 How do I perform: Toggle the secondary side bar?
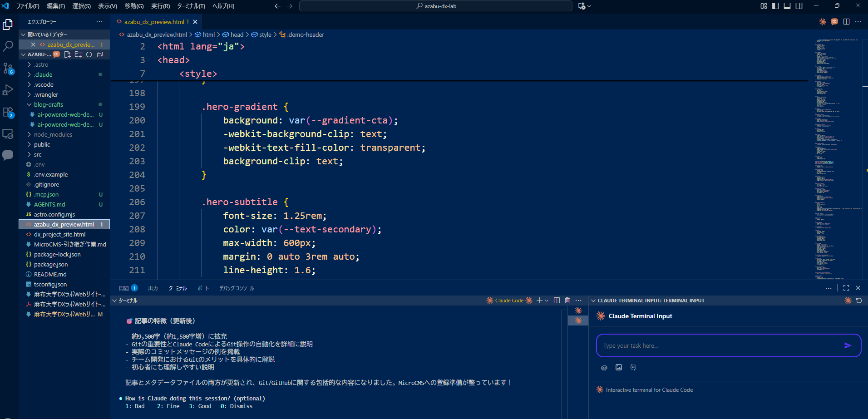(799, 6)
